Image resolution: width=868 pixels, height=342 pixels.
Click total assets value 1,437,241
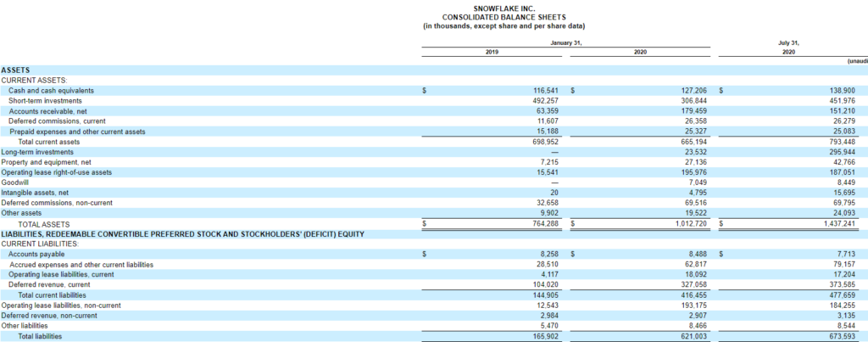[x=840, y=224]
